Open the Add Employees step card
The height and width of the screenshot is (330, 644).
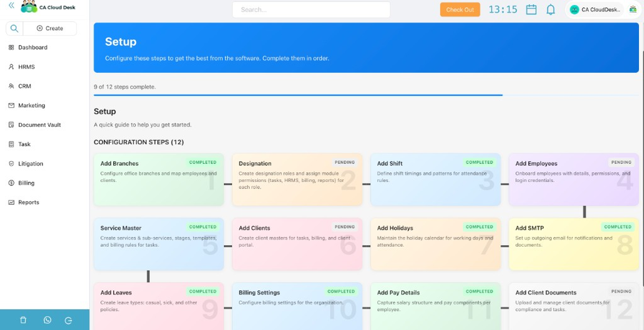(574, 180)
